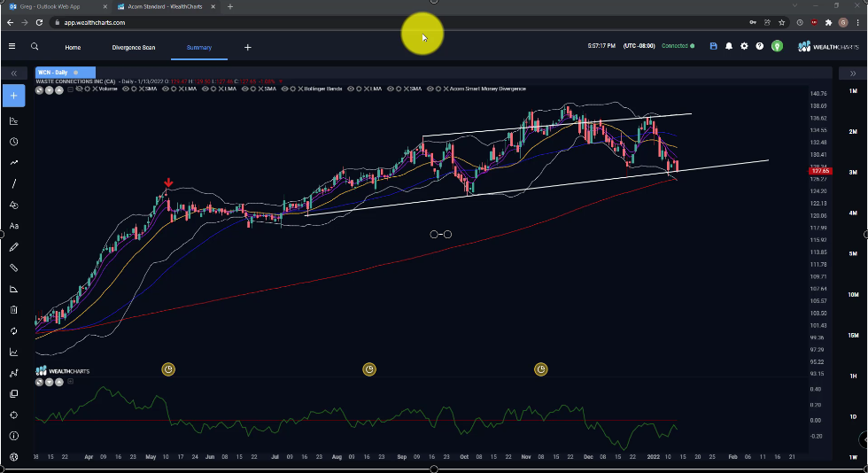This screenshot has width=868, height=473.
Task: Open the hamburger main menu
Action: click(12, 47)
